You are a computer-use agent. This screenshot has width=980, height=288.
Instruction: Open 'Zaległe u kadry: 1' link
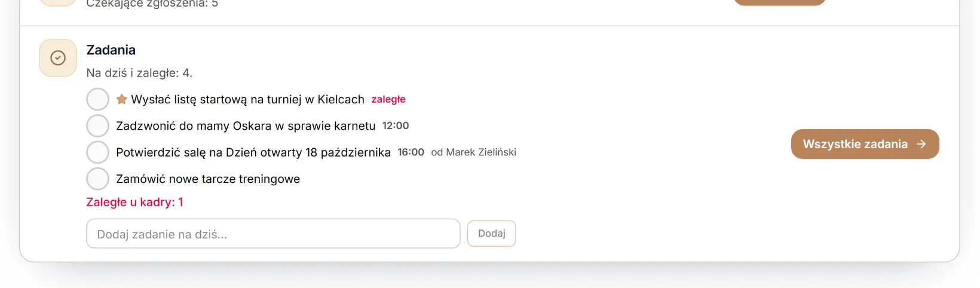click(x=134, y=202)
